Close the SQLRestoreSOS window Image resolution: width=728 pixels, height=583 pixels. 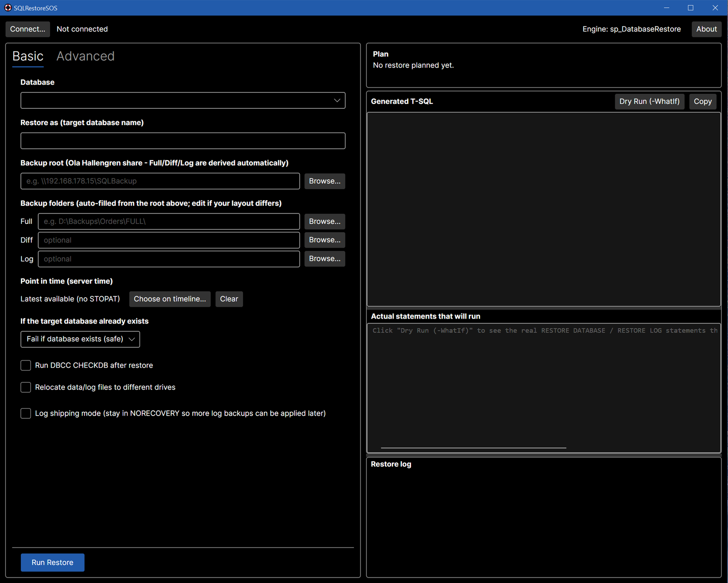(x=715, y=8)
